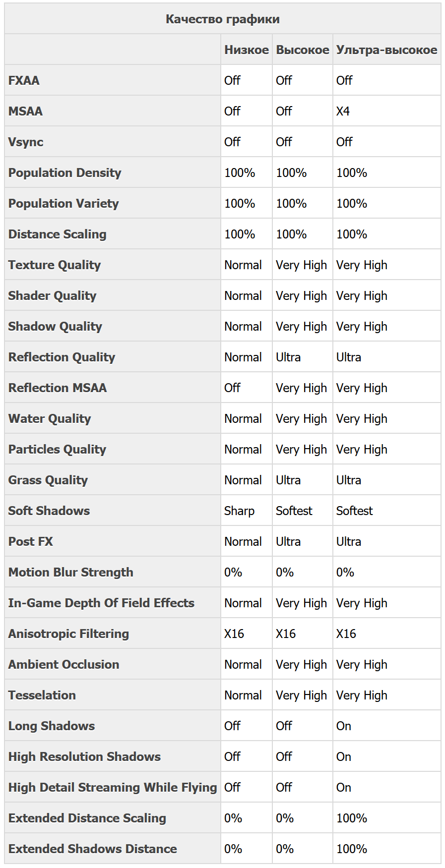Click the Tesselation row label
Screen dimensions: 445x868
point(42,695)
